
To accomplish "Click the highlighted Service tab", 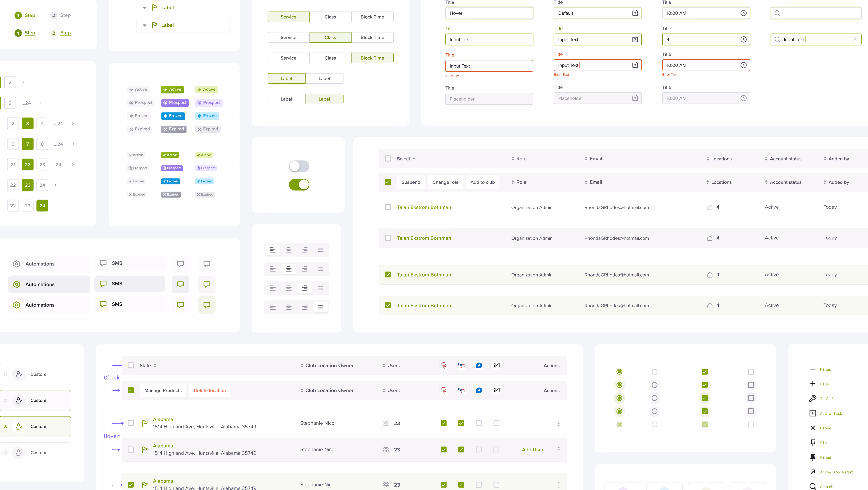I will 288,17.
